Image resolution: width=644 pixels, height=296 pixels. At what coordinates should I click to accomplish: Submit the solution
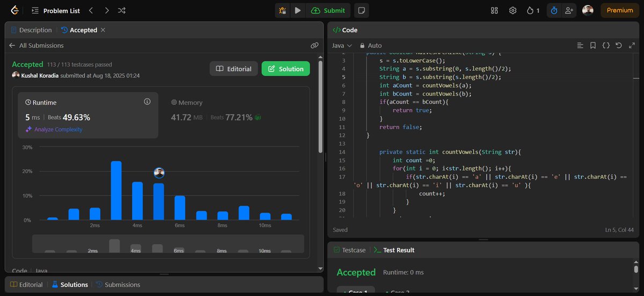(328, 10)
